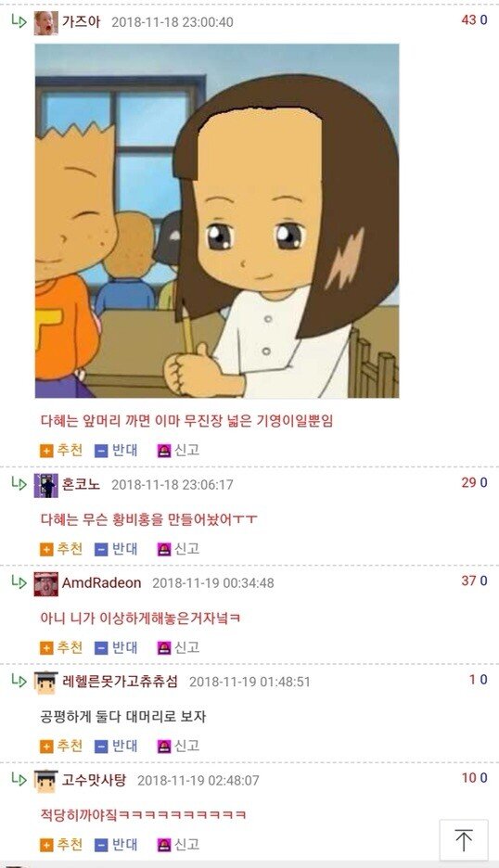The height and width of the screenshot is (868, 499).
Task: Recommend 혼코노's comment via 추천
Action: (61, 549)
